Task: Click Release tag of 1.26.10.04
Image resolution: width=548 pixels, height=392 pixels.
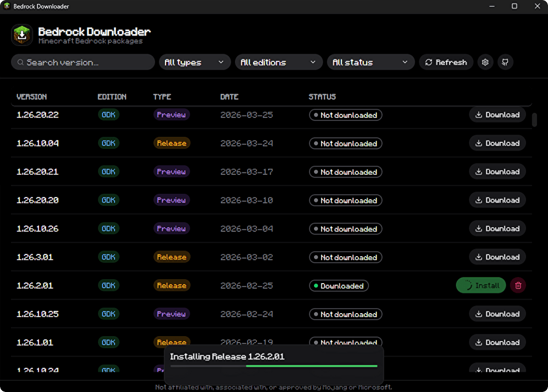Action: click(172, 143)
